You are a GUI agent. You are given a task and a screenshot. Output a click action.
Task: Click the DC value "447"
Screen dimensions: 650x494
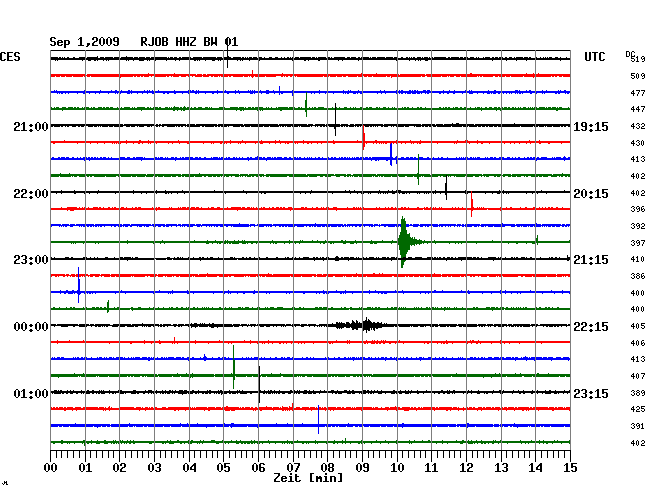click(638, 109)
